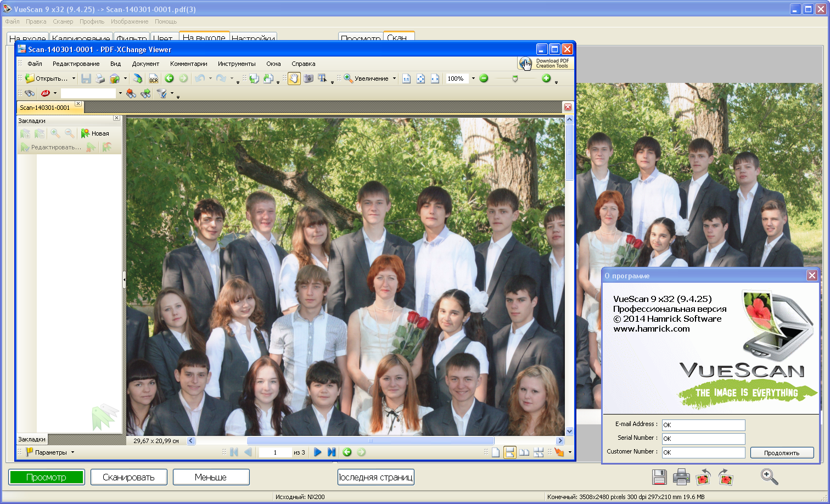Select the Hand tool
The width and height of the screenshot is (830, 504).
pos(294,79)
